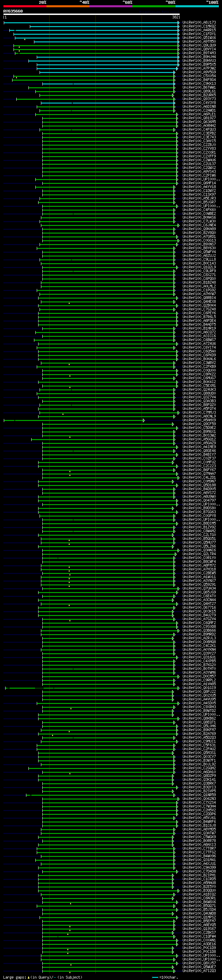
Task: Select UniRef100_C5D9E2 label
Action: tap(199, 428)
